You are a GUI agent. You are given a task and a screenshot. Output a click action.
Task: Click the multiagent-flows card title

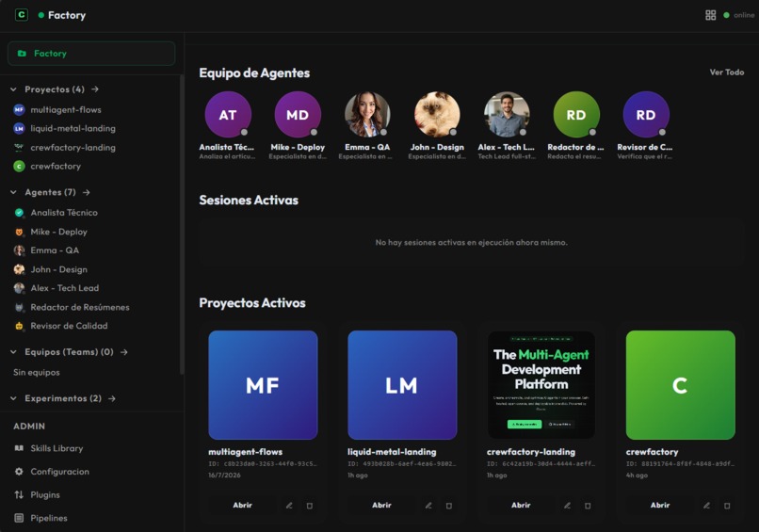coord(246,452)
